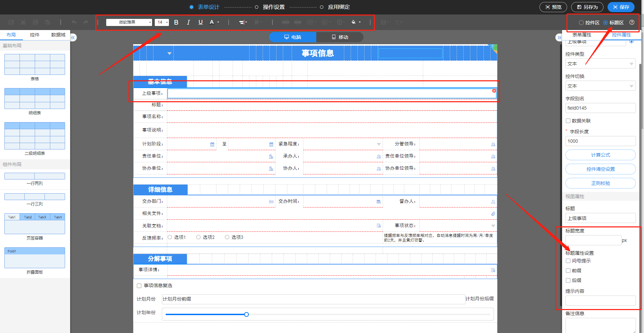
Task: Collapse left panel with double-chevron icon
Action: pyautogui.click(x=73, y=37)
